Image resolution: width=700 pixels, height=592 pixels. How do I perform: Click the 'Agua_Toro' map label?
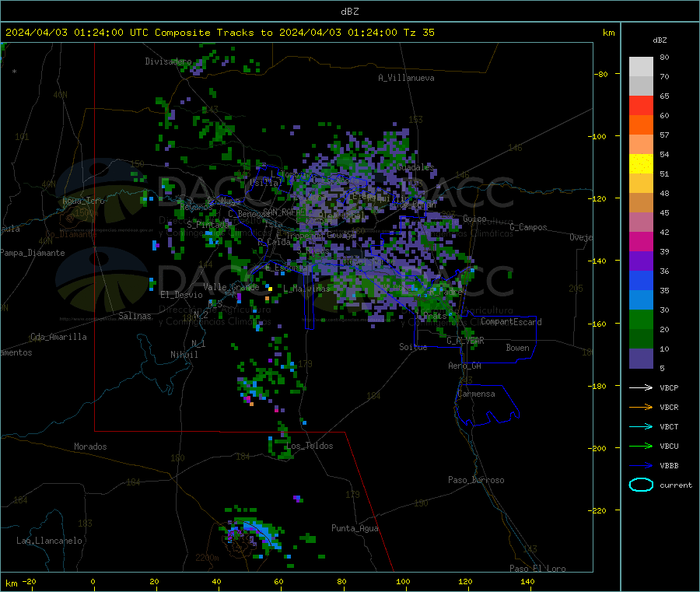tap(83, 201)
